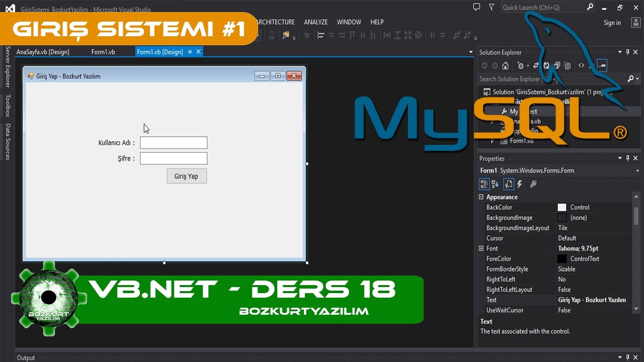The image size is (644, 362).
Task: Open Solution Explorer window options dropdown arrow
Action: coord(620,52)
